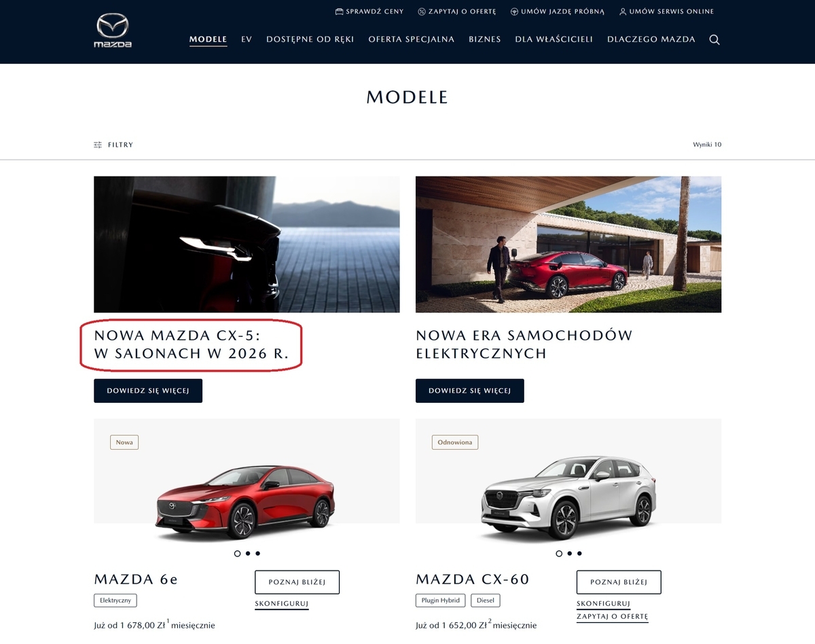Click the red Mazda 6e car thumbnail
Screen dimensions: 815x644
pyautogui.click(x=245, y=501)
